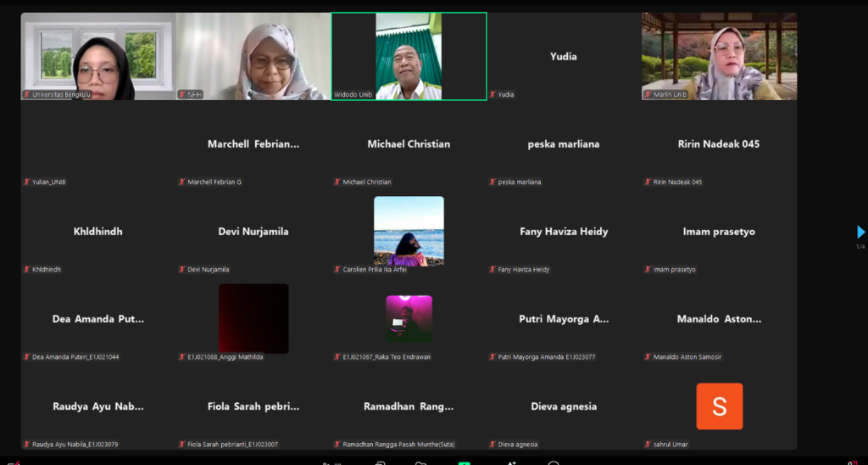Click muted mic icon beside Manaldo Aston Samosir
This screenshot has width=868, height=465.
(648, 357)
